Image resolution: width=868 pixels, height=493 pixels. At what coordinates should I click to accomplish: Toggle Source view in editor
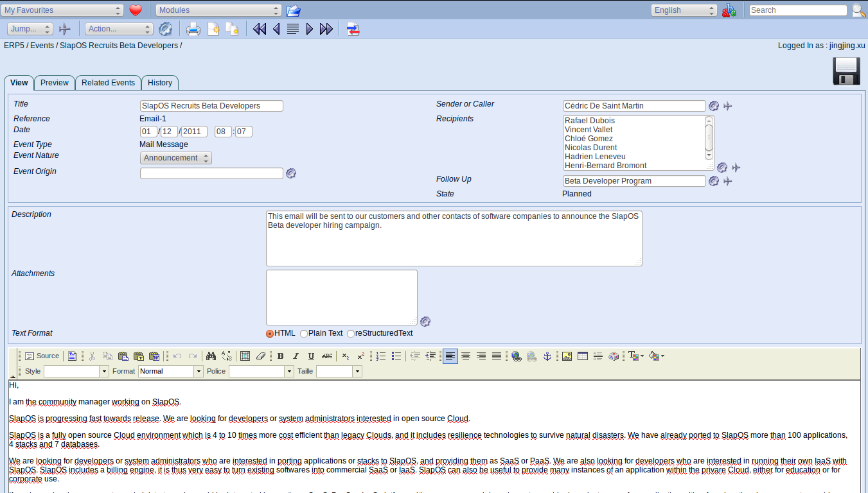42,356
